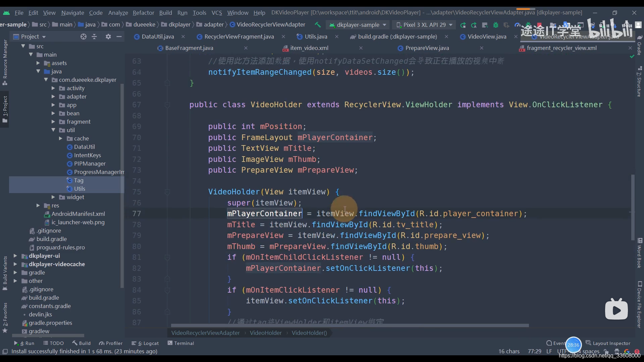Click the adapter breadcrumb in navigation bar

pyautogui.click(x=214, y=24)
